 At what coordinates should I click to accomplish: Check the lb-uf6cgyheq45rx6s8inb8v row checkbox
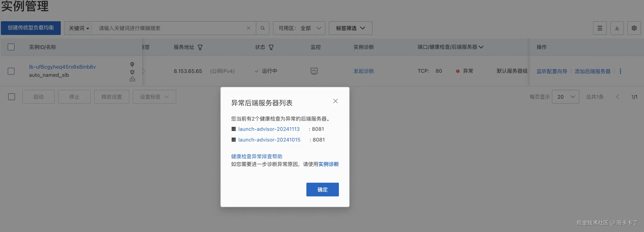11,71
